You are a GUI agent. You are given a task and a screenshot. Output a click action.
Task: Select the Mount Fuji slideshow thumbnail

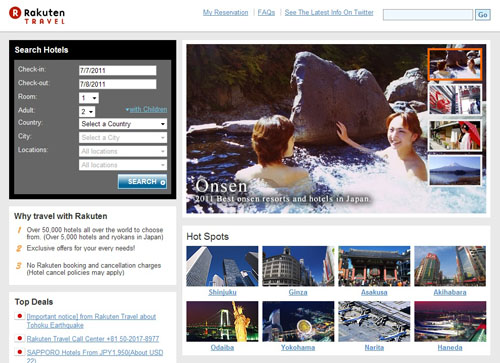(455, 170)
